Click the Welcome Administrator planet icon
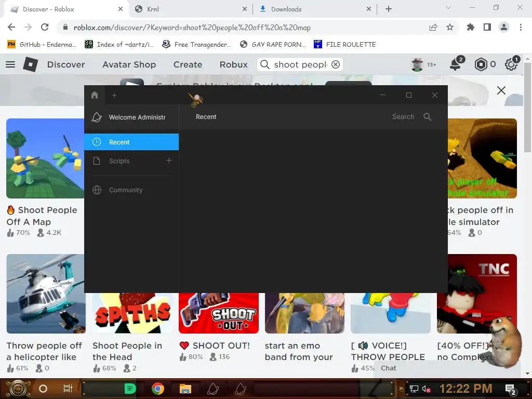This screenshot has width=532, height=399. click(x=97, y=117)
